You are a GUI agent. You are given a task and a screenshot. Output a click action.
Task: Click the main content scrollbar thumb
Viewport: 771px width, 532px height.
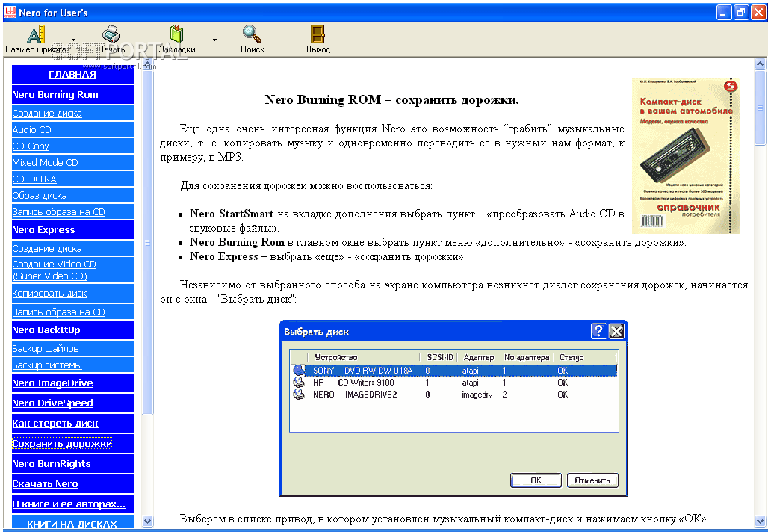coord(761,108)
